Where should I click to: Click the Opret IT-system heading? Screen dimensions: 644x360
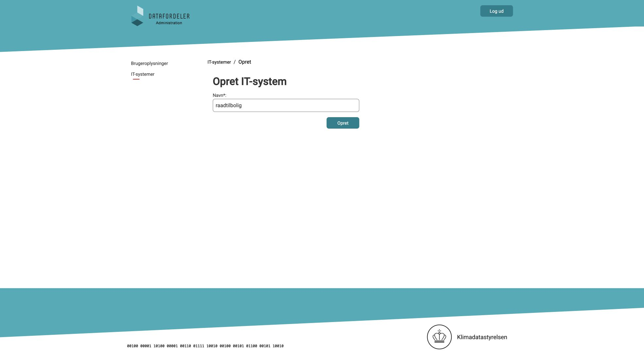250,81
